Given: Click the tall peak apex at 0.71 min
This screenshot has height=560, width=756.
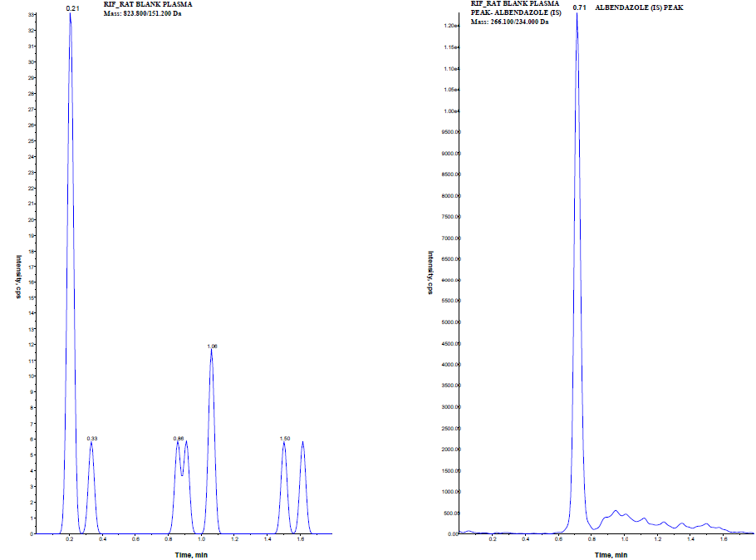Looking at the screenshot, I should [577, 15].
